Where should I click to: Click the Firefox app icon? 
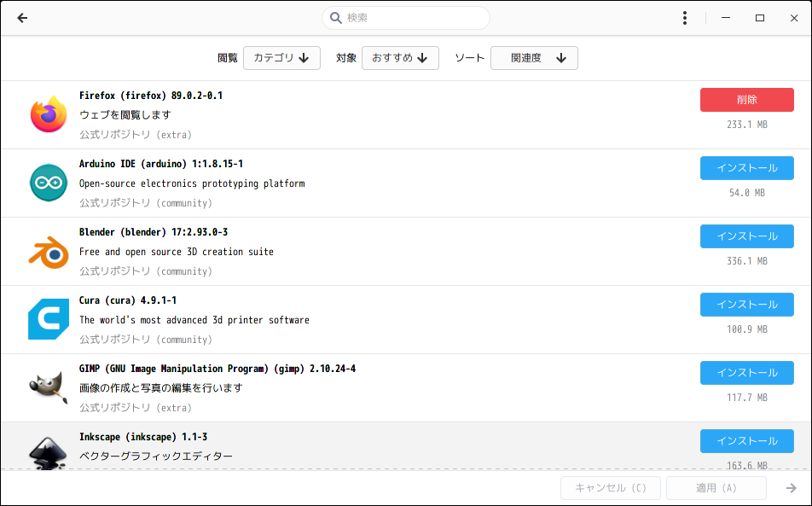(49, 114)
